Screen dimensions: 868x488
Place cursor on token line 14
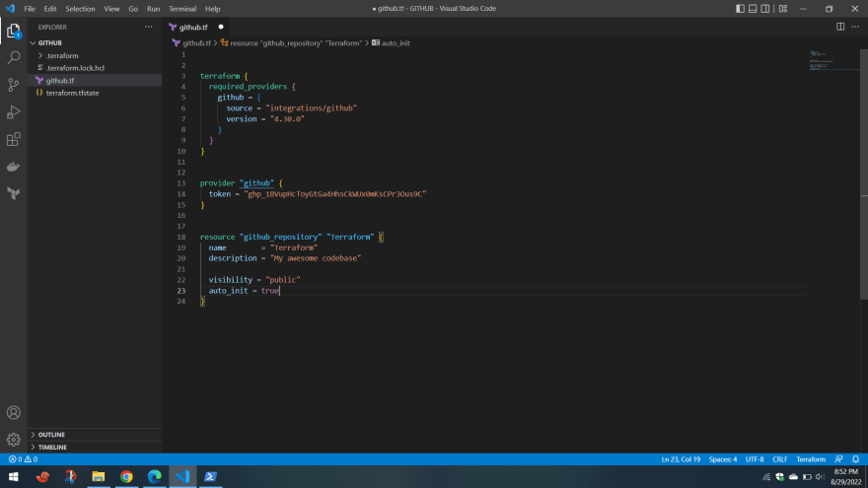tap(318, 194)
